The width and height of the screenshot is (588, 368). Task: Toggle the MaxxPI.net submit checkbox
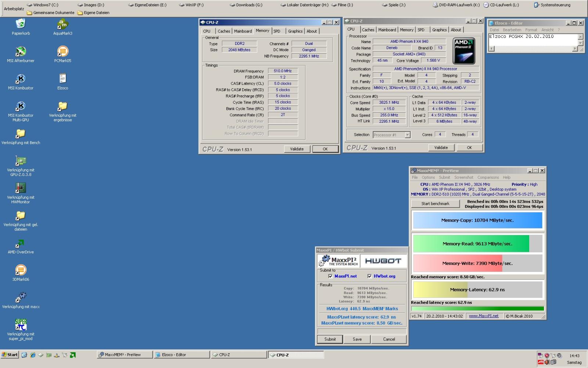pos(330,276)
